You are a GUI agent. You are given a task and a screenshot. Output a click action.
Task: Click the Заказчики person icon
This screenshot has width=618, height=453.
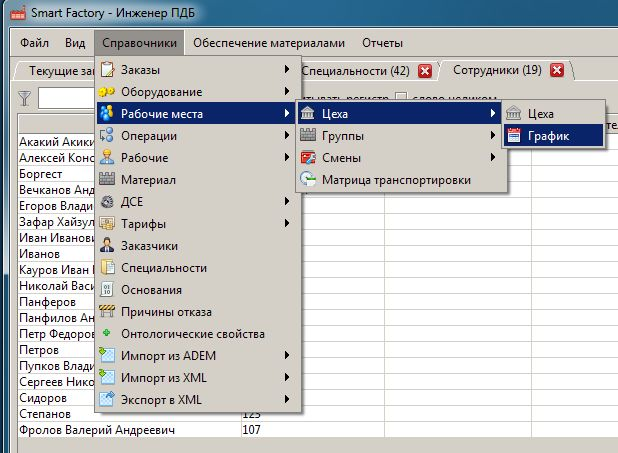click(x=107, y=246)
